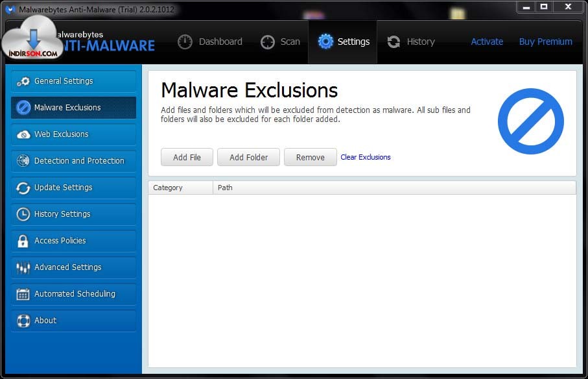
Task: Click the Automated Scheduling calendar icon
Action: 23,294
